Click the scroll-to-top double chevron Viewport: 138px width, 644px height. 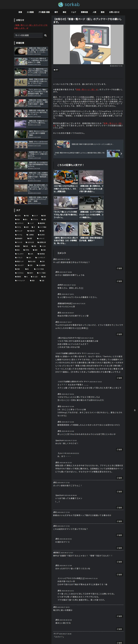coord(135,410)
